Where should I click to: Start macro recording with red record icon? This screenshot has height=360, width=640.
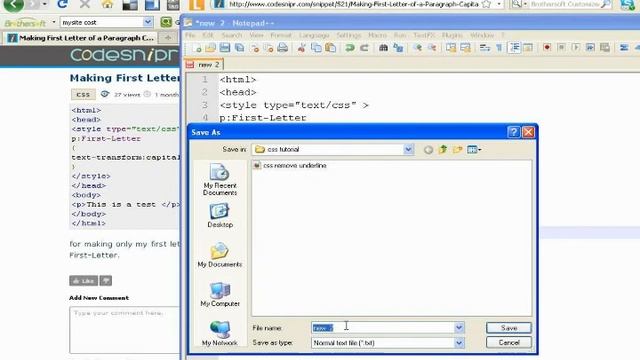click(x=547, y=48)
